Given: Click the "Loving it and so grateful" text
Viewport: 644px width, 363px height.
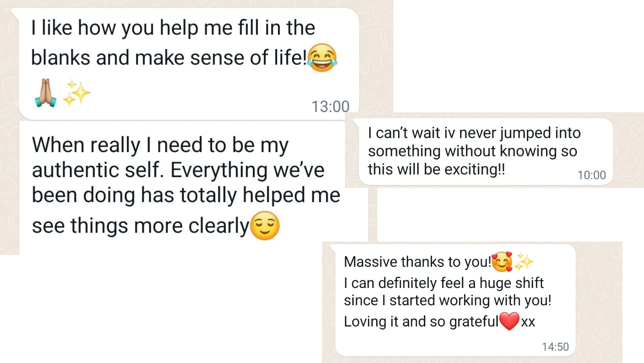Looking at the screenshot, I should pos(421,321).
